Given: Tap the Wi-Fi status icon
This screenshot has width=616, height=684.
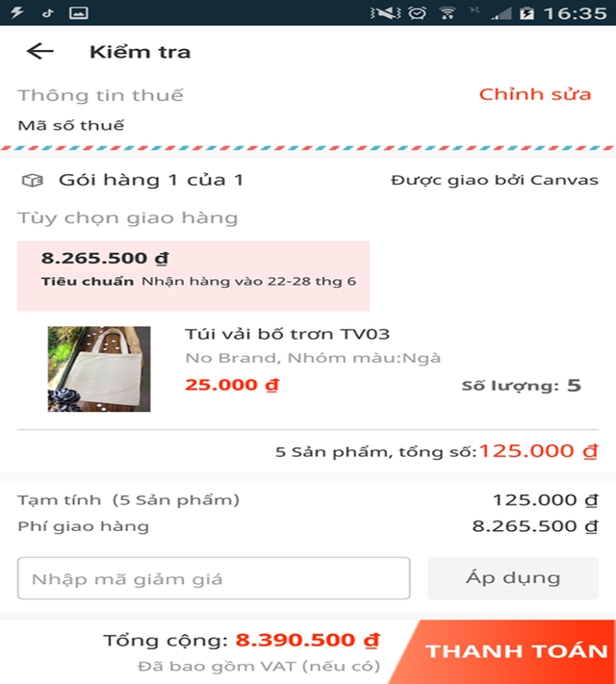Looking at the screenshot, I should click(x=448, y=13).
